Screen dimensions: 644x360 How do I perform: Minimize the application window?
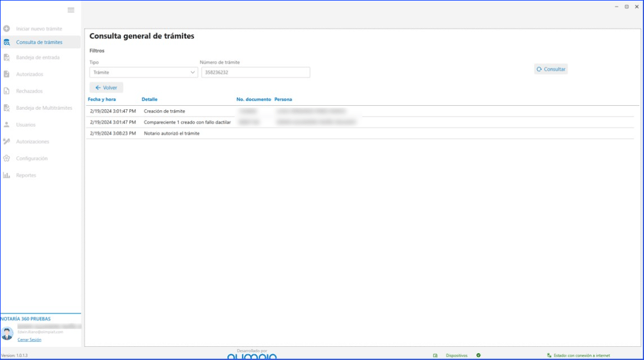click(616, 7)
